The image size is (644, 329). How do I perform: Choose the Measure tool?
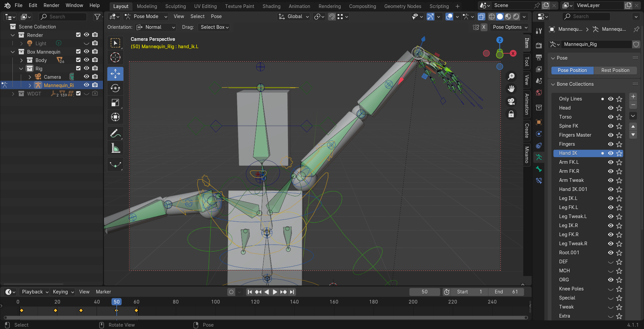(x=115, y=148)
